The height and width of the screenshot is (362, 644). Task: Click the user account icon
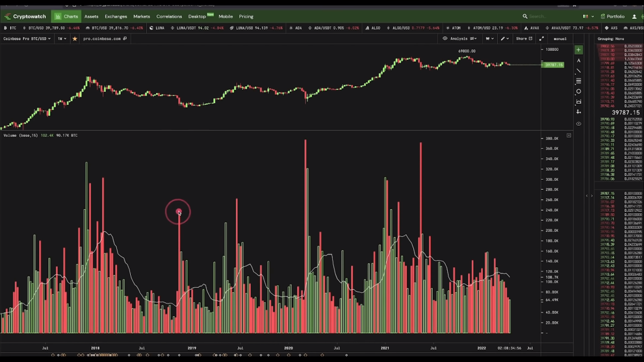(635, 16)
